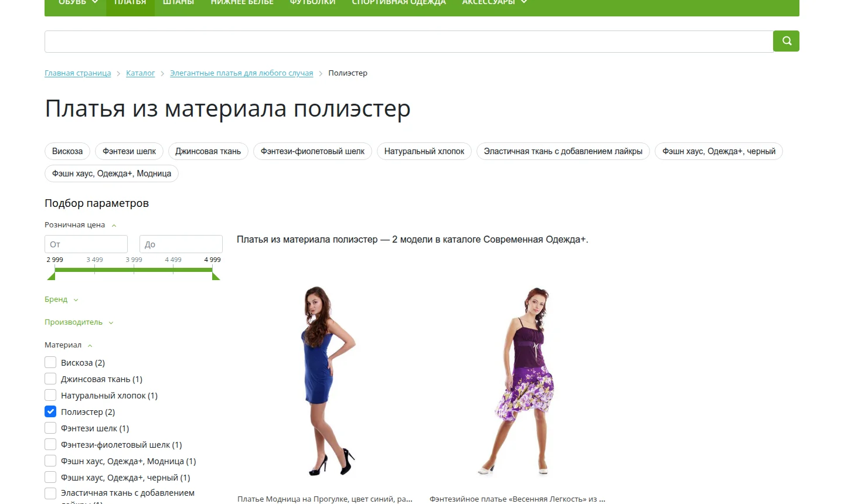This screenshot has height=504, width=844.
Task: Open the Фэнтезийное платье «Весенняя Легкость» title
Action: [x=517, y=499]
